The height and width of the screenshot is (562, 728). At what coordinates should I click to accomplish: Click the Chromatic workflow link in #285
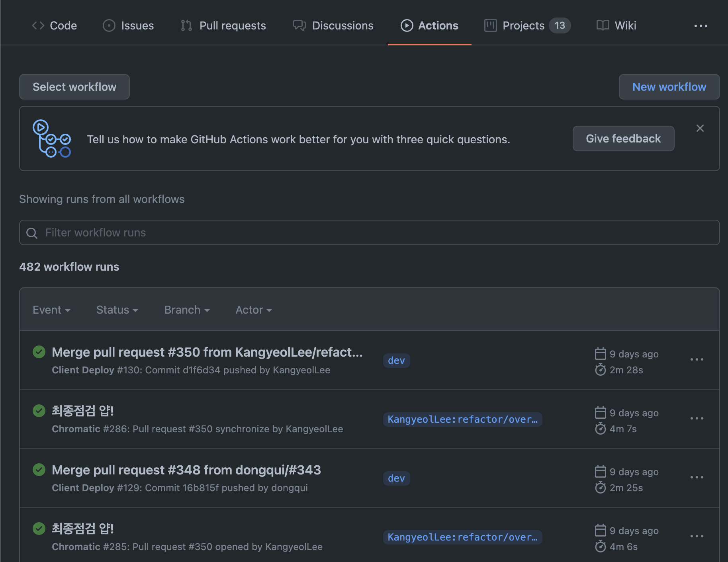coord(76,547)
